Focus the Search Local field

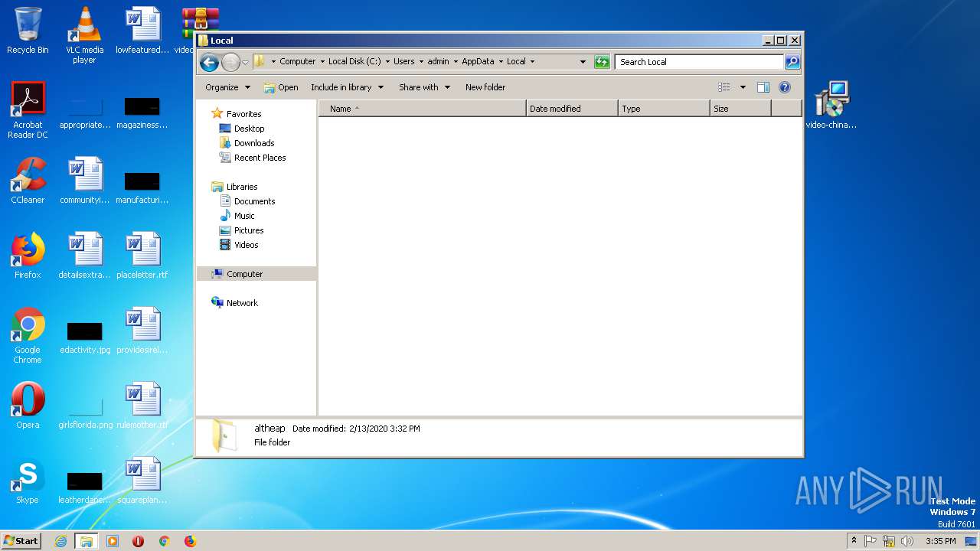[x=701, y=62]
